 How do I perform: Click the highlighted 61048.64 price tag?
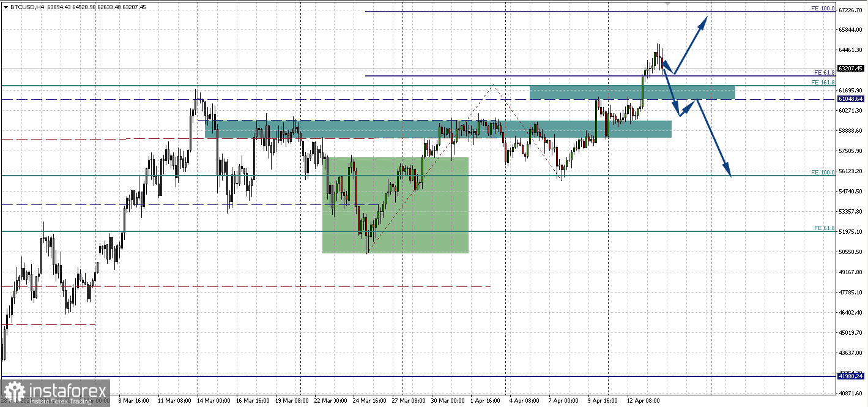[x=851, y=99]
